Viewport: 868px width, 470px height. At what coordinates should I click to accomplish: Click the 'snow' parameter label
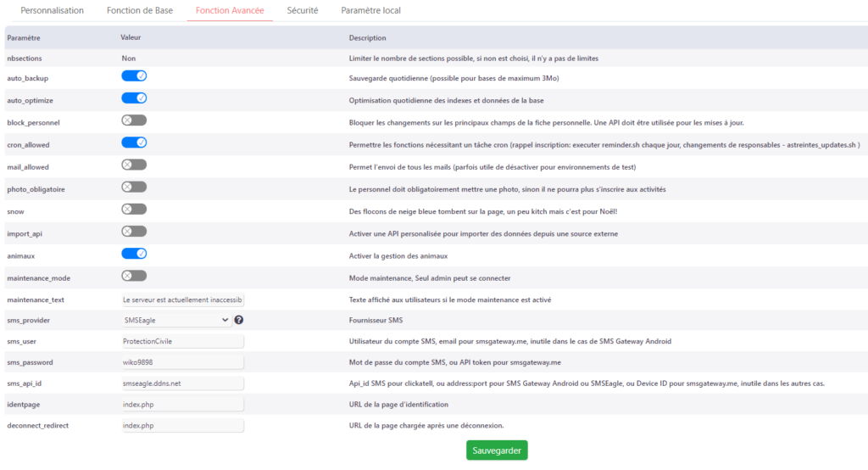(15, 211)
